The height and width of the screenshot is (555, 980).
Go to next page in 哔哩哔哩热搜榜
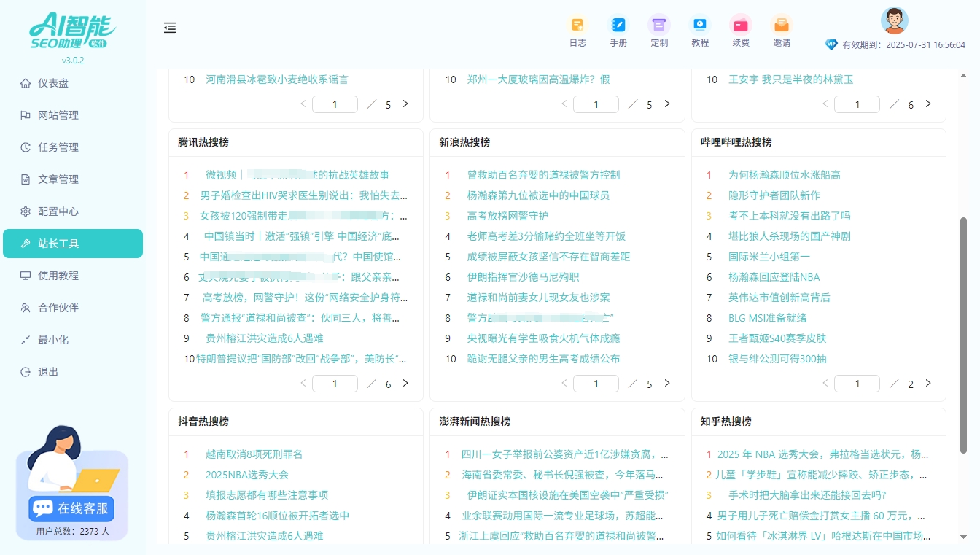coord(928,383)
